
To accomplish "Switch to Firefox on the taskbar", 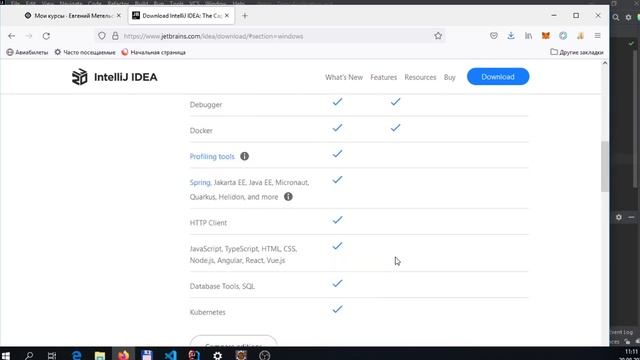I will click(x=123, y=355).
